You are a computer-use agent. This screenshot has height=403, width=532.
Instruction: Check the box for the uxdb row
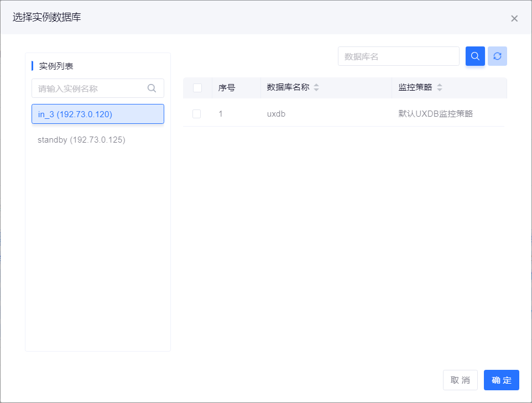coord(197,114)
